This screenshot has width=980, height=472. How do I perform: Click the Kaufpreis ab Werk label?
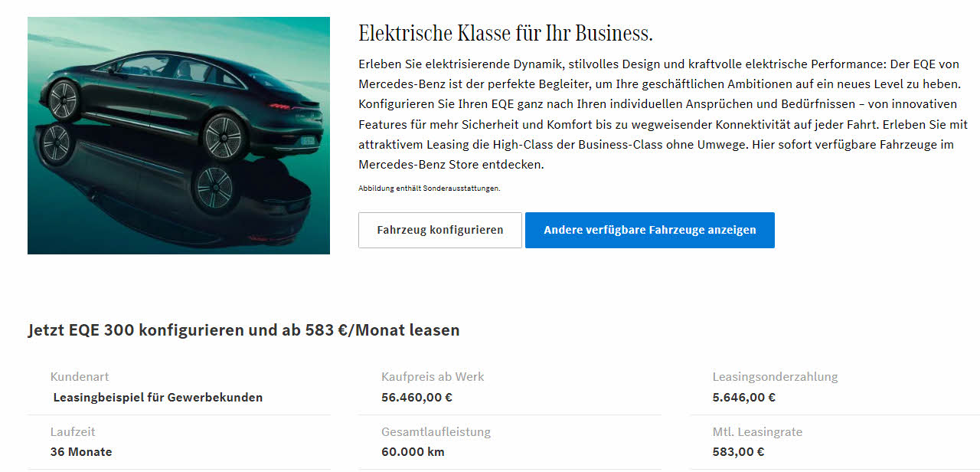433,377
